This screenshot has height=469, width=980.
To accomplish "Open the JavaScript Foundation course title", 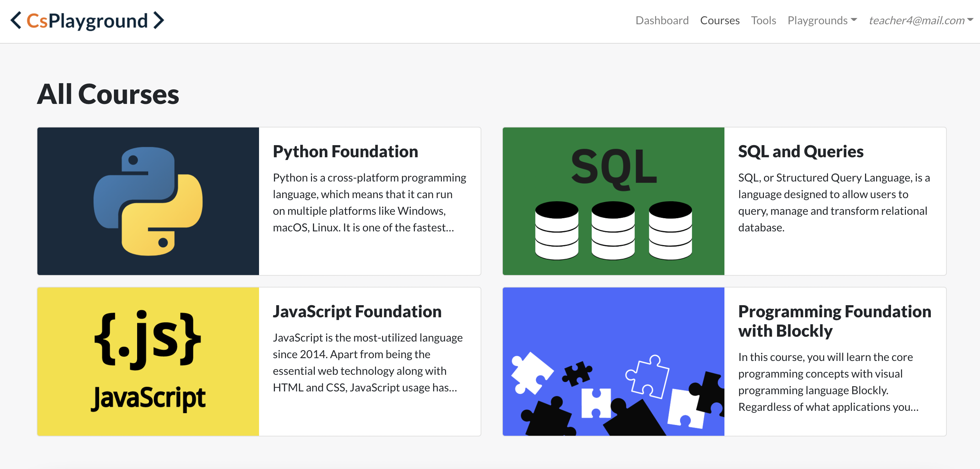I will tap(357, 311).
